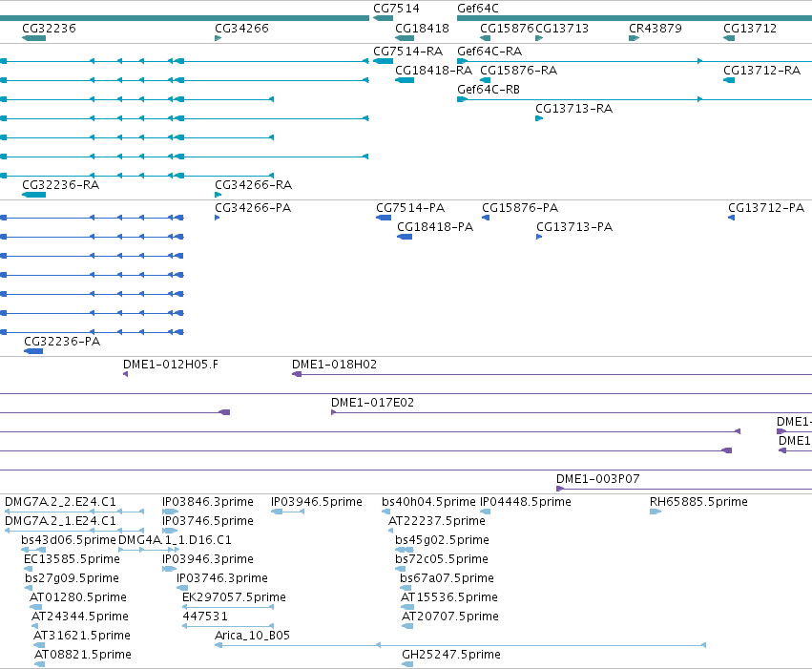812x669 pixels.
Task: Click the CG7514-RA transcript glyph
Action: click(x=384, y=62)
